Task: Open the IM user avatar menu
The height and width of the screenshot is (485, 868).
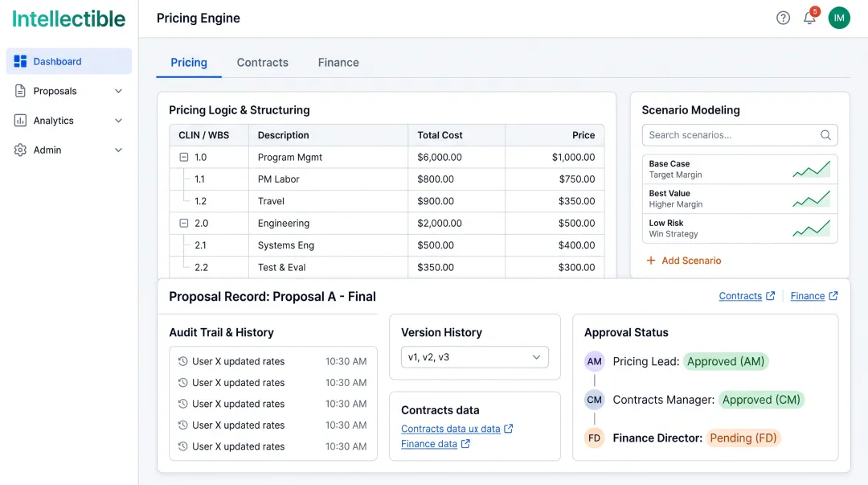Action: [839, 18]
